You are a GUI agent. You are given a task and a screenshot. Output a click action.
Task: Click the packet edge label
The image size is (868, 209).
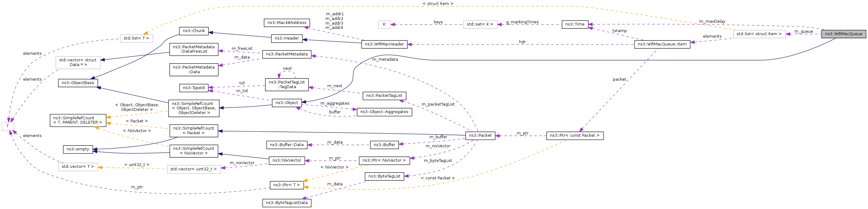pyautogui.click(x=619, y=79)
